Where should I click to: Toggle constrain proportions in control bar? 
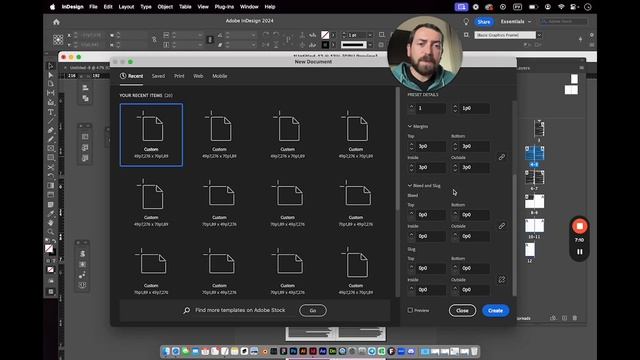(154, 40)
